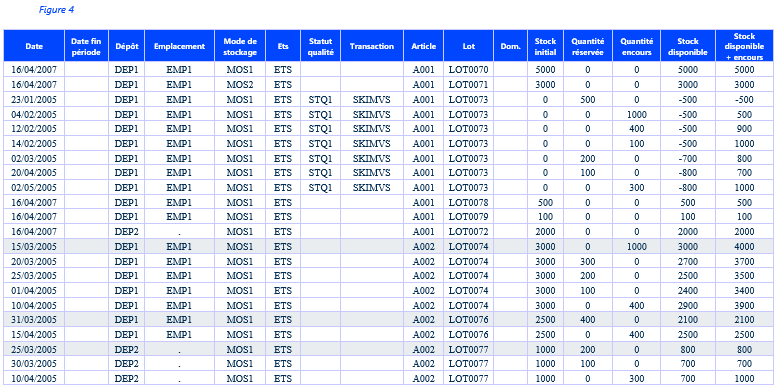The height and width of the screenshot is (390, 779).
Task: Click the LOT0072 lot cell
Action: coord(468,232)
